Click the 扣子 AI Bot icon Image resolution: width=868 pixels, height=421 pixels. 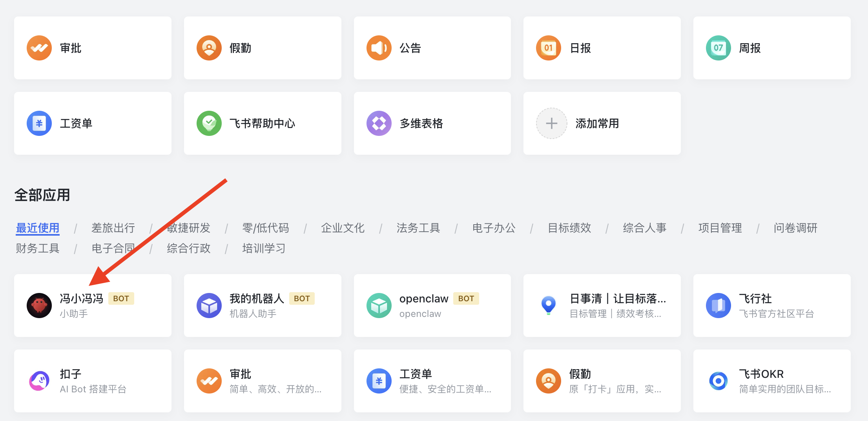[39, 381]
